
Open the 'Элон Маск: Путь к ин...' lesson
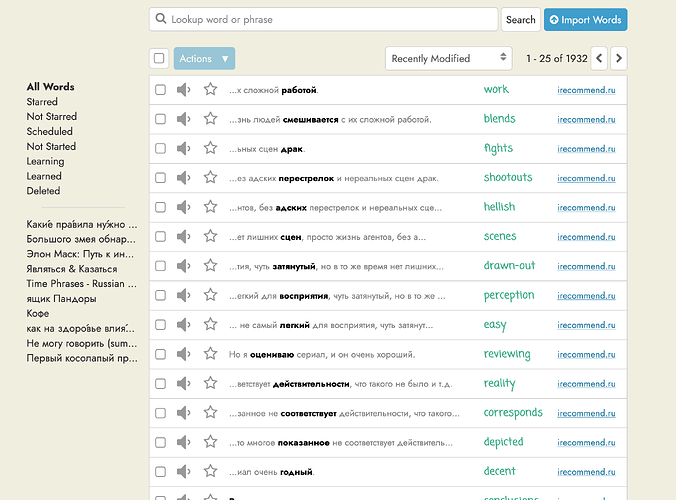80,254
